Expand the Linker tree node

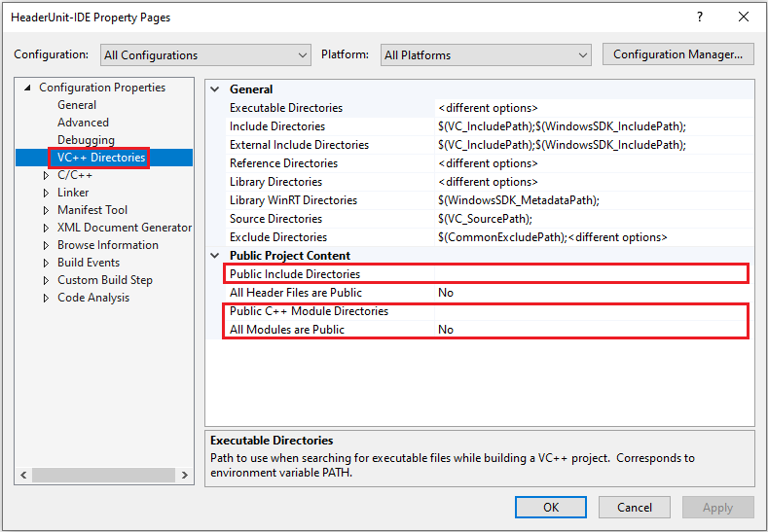[46, 193]
